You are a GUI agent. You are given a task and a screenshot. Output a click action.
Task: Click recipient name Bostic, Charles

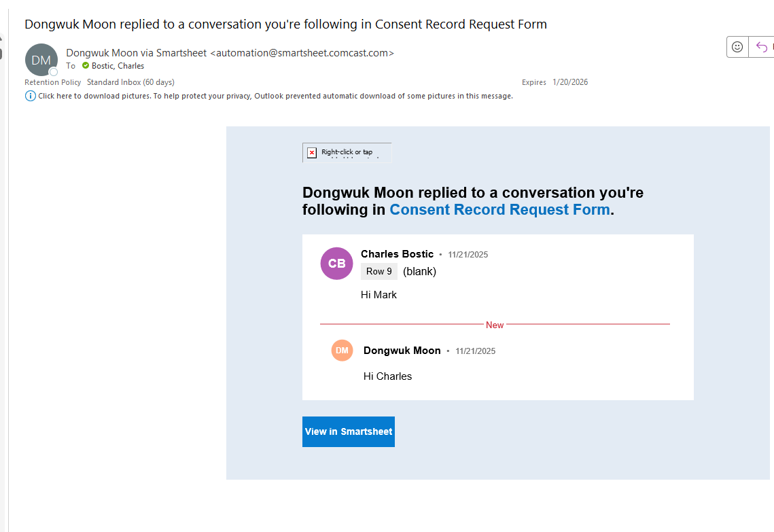[118, 66]
